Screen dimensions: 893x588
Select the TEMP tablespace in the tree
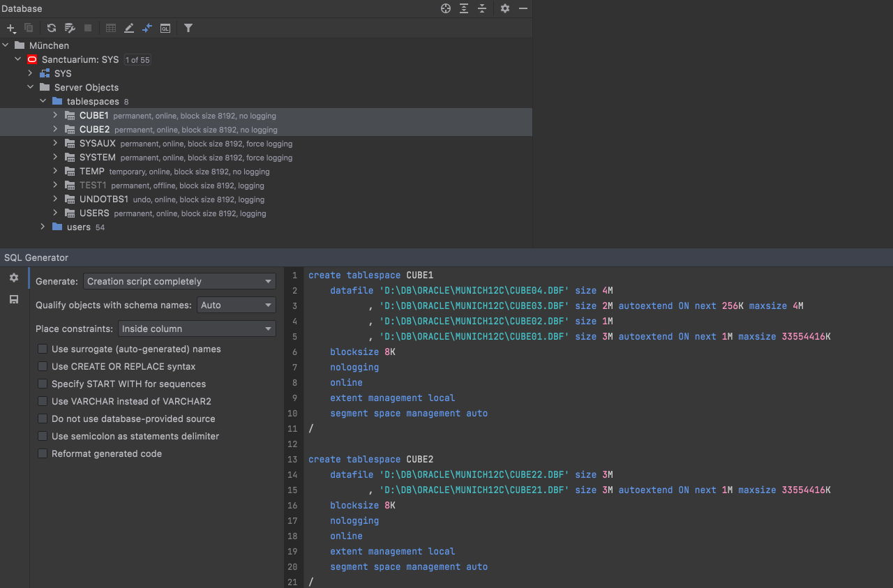(x=91, y=171)
